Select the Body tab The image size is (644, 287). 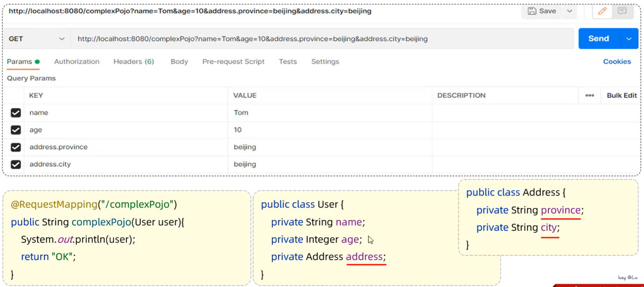(x=179, y=62)
